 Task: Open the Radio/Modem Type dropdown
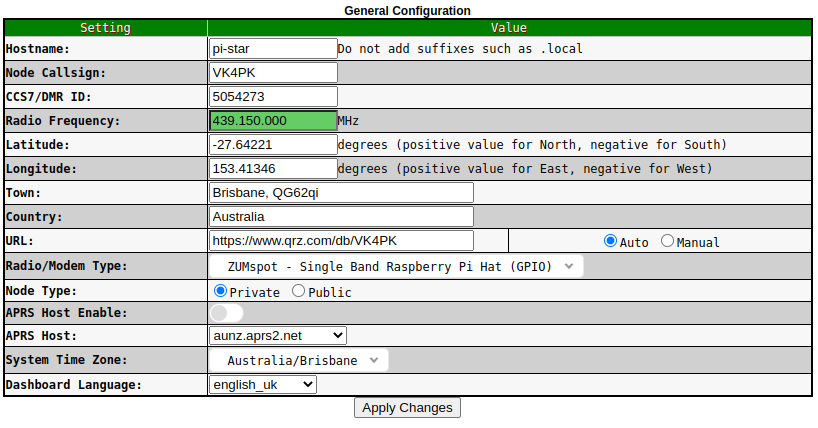point(396,266)
